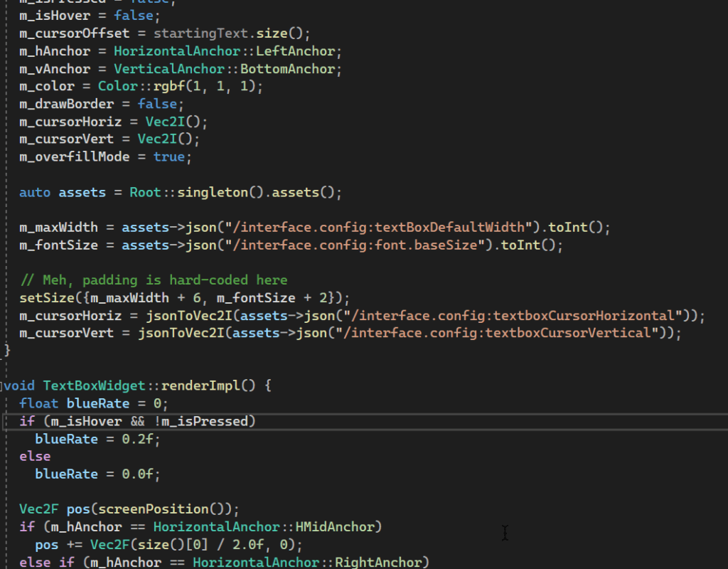Click 'm_cursorVert' on the 'Vec2I()' assignment line
The height and width of the screenshot is (569, 728).
[66, 139]
